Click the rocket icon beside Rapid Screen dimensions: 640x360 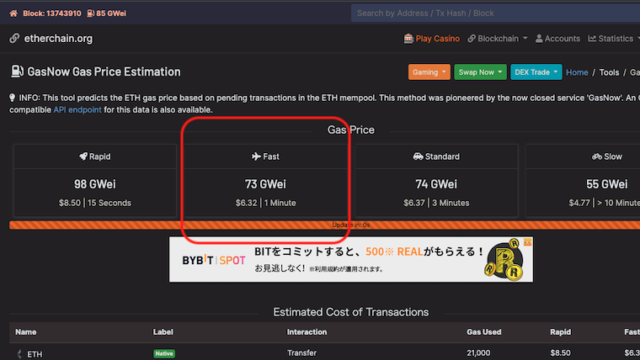(83, 156)
